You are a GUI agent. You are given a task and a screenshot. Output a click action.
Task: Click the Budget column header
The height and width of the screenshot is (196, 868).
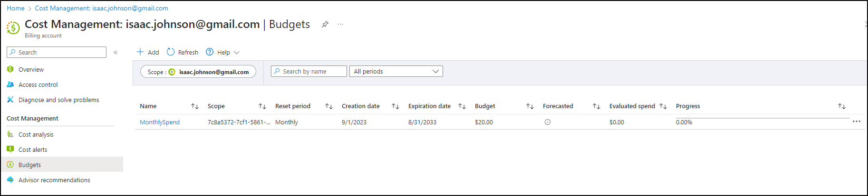click(485, 106)
